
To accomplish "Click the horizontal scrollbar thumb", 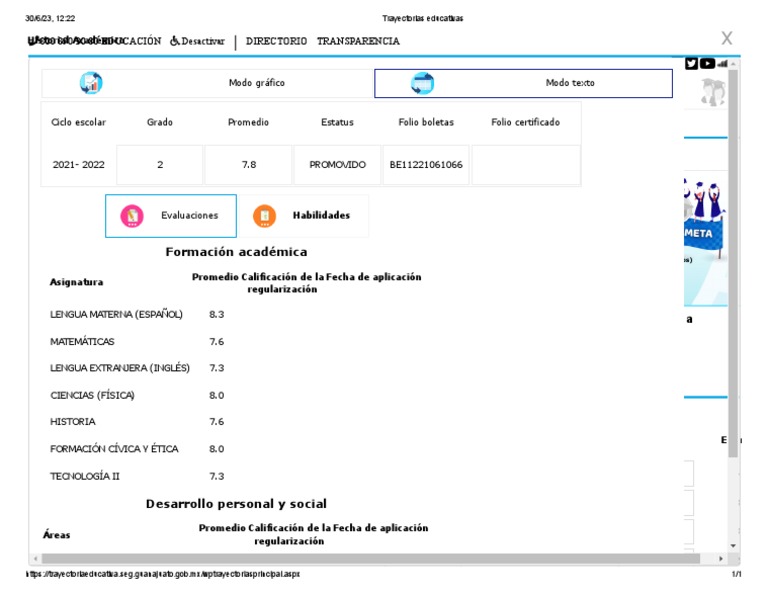I will tap(371, 559).
